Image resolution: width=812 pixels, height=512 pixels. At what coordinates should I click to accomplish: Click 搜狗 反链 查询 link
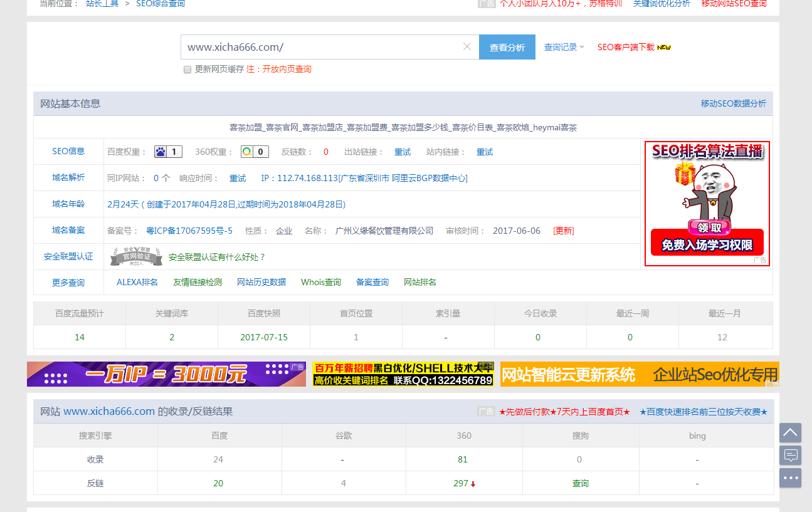(581, 483)
